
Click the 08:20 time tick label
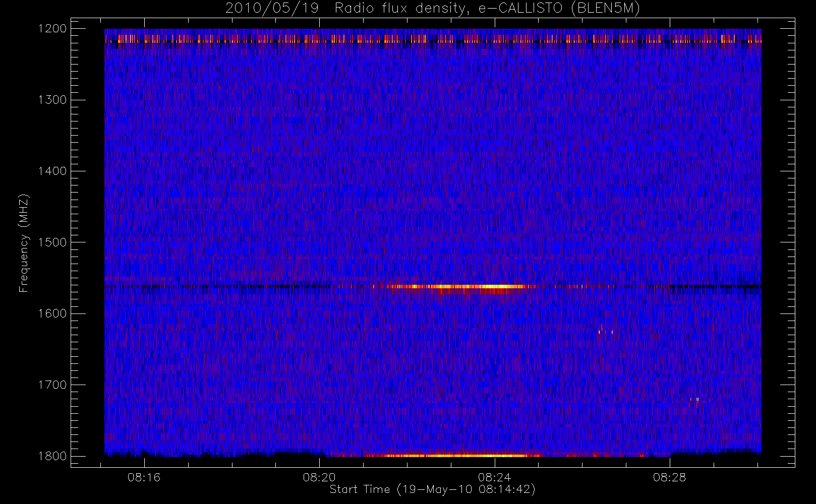pyautogui.click(x=319, y=477)
